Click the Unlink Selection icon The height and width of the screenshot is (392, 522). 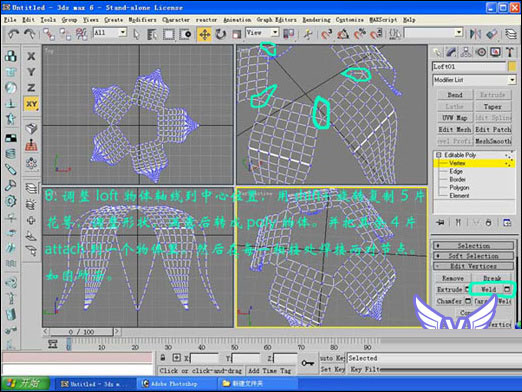point(65,34)
